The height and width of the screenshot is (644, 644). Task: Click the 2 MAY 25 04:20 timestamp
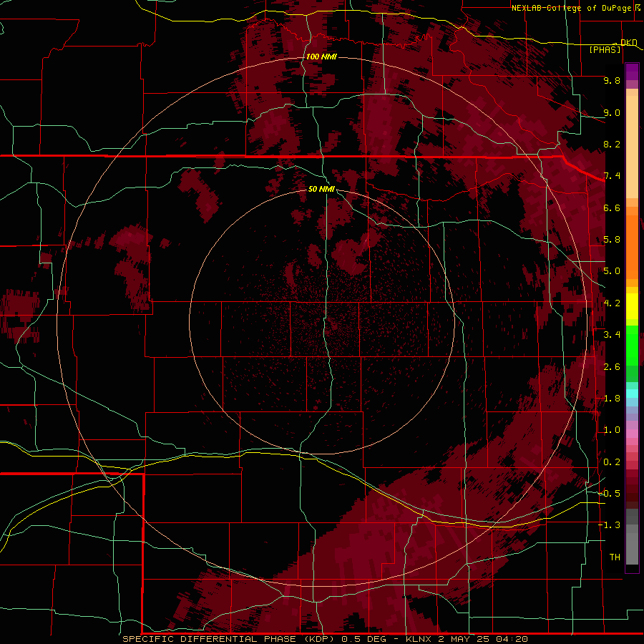(483, 639)
